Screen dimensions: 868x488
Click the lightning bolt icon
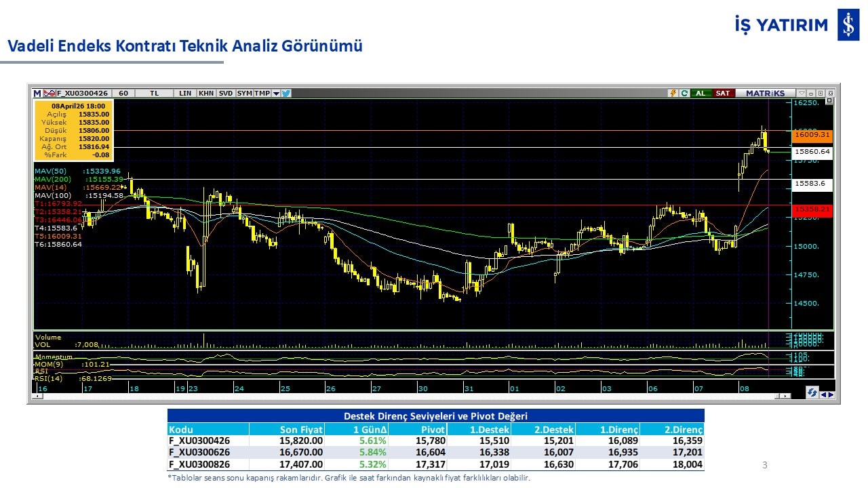673,94
